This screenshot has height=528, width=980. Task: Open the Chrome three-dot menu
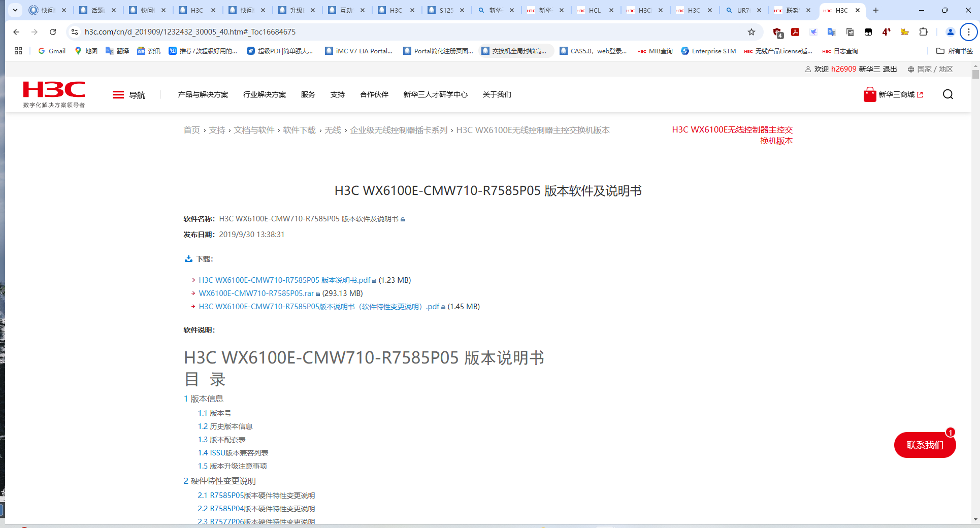(x=968, y=32)
